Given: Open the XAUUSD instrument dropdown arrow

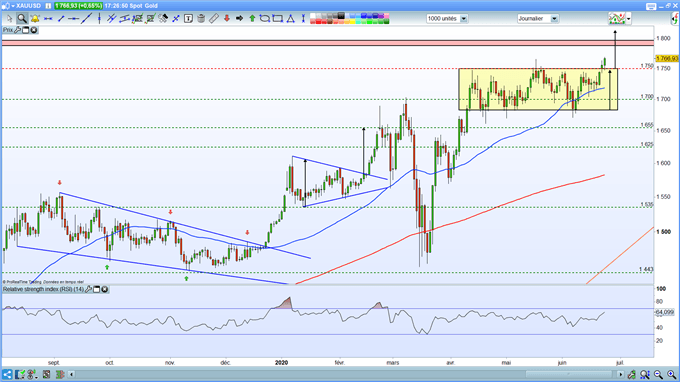Looking at the screenshot, I should point(13,6).
